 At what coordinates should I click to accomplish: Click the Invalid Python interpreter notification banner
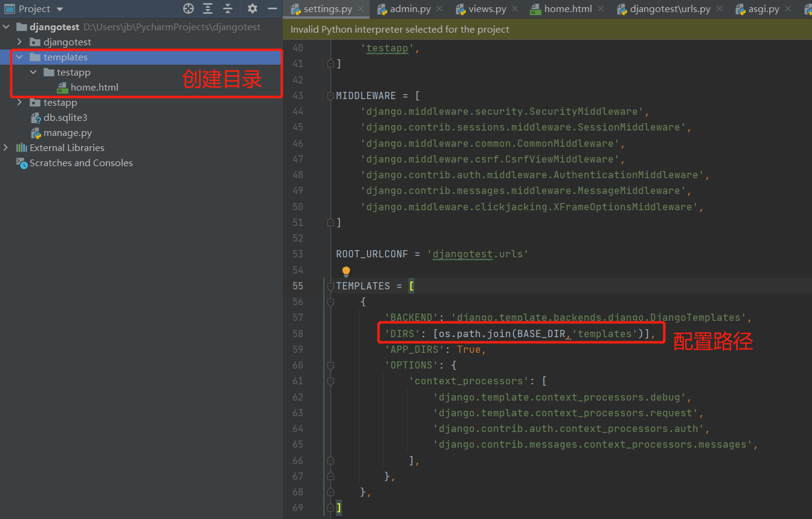(x=547, y=29)
